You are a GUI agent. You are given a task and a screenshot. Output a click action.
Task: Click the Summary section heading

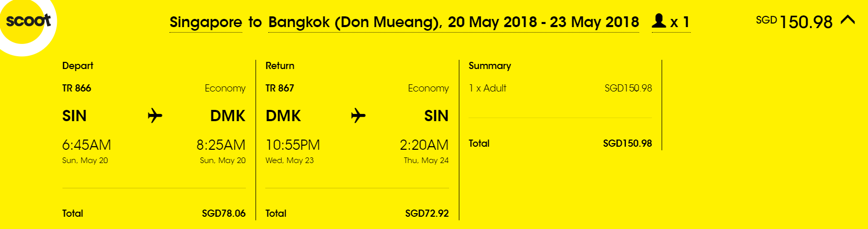point(490,66)
